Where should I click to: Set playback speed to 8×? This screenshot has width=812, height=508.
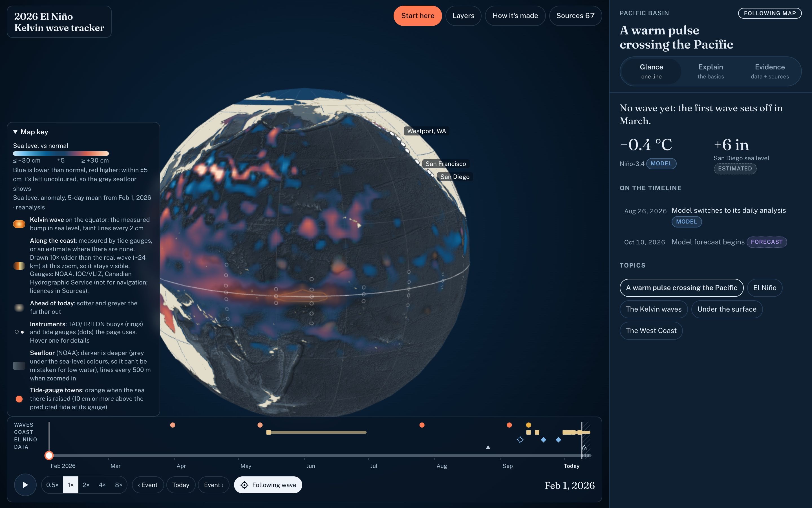(119, 485)
